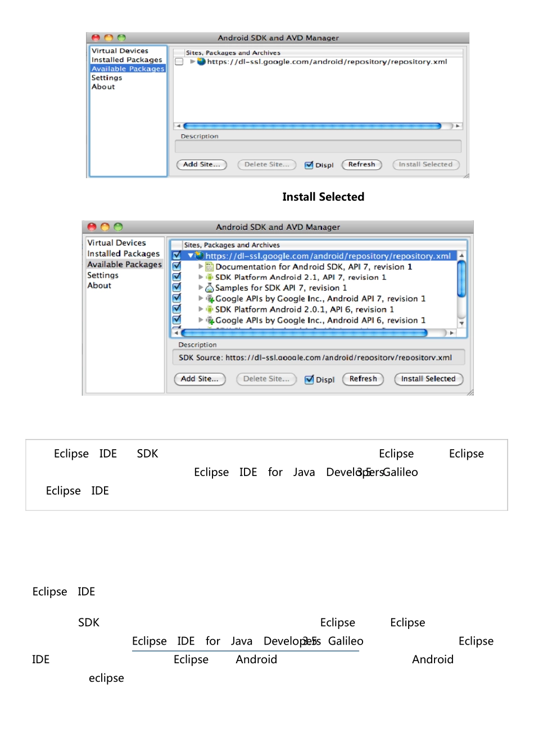This screenshot has width=534, height=756.
Task: Expand the repository URL in the upper window
Action: (193, 62)
